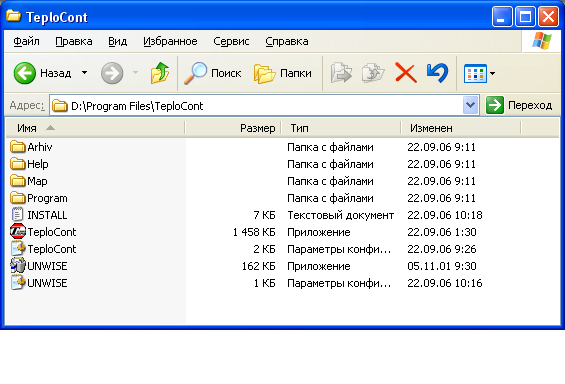Sort by the Изменен column header
This screenshot has width=565, height=384.
461,128
